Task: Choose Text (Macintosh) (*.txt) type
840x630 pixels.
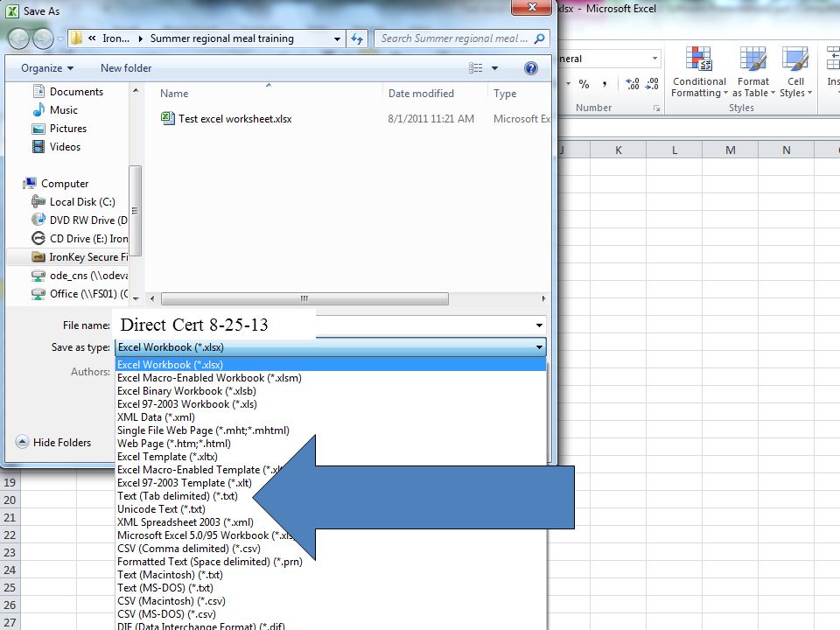Action: coord(331,575)
